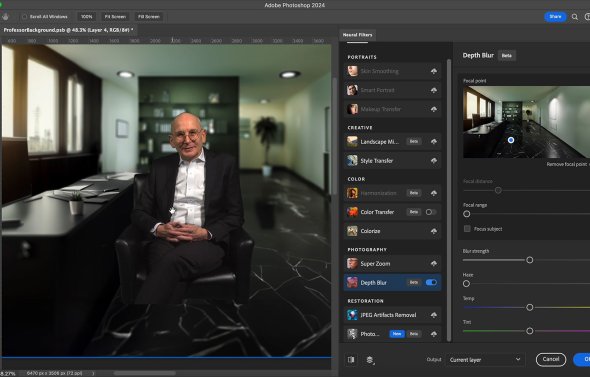This screenshot has height=377, width=590.
Task: Click the Photo Restoration filter thumbnail icon
Action: point(352,334)
